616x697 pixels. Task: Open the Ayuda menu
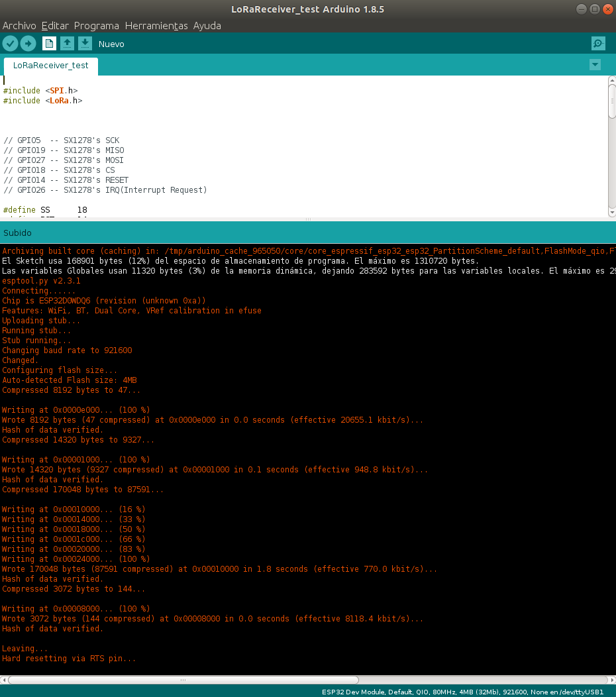(207, 26)
